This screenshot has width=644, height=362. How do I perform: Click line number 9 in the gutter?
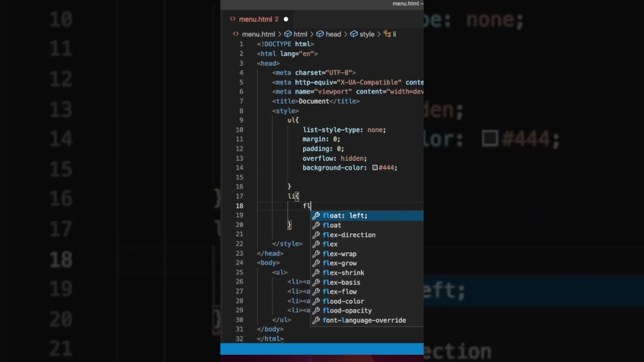point(241,120)
